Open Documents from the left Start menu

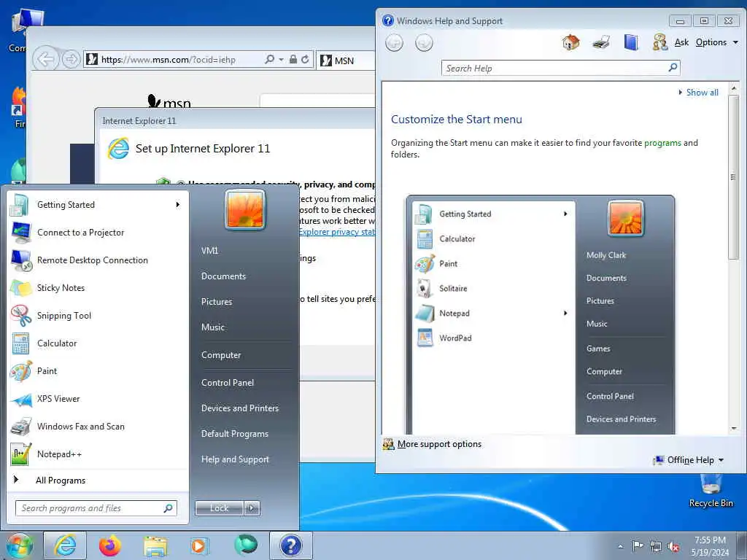coord(223,276)
